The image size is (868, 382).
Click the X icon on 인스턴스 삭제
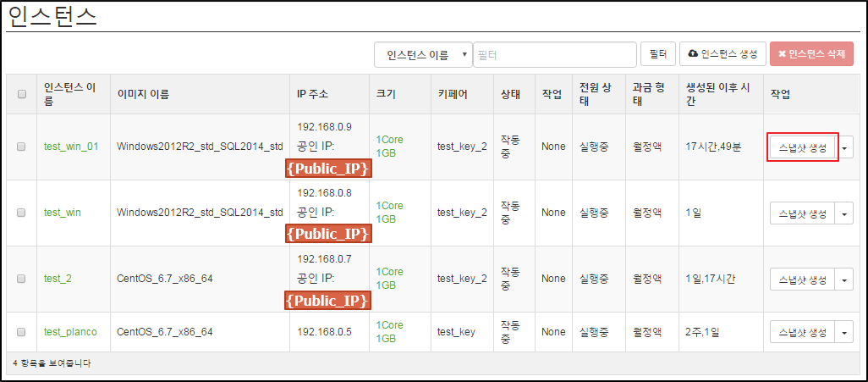(x=783, y=53)
